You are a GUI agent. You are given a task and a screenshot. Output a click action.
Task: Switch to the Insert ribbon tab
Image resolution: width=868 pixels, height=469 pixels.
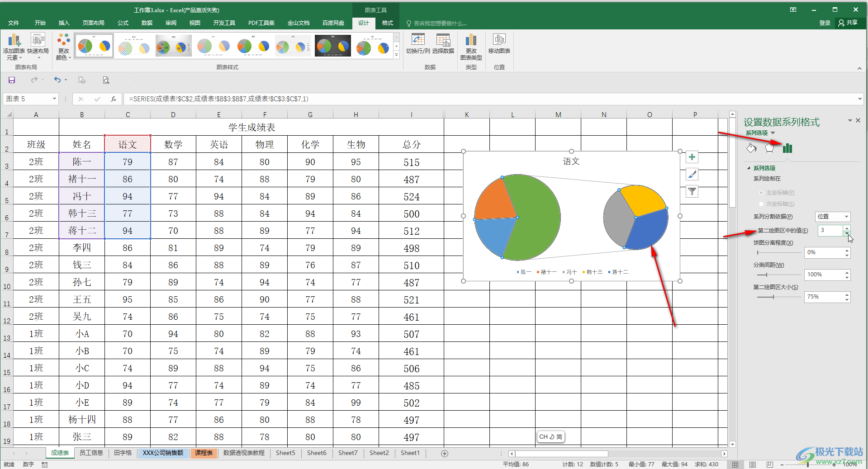coord(64,23)
